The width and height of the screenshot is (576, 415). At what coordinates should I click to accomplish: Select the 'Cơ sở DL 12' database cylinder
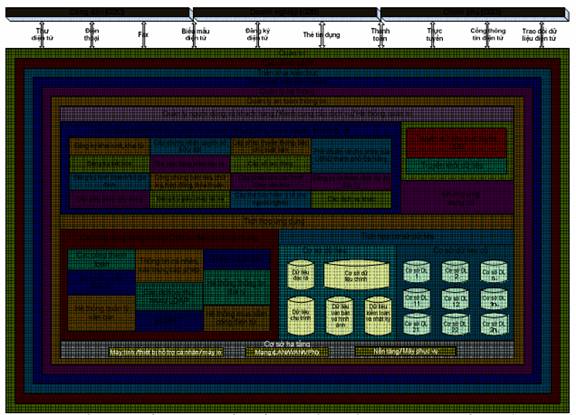tap(455, 299)
